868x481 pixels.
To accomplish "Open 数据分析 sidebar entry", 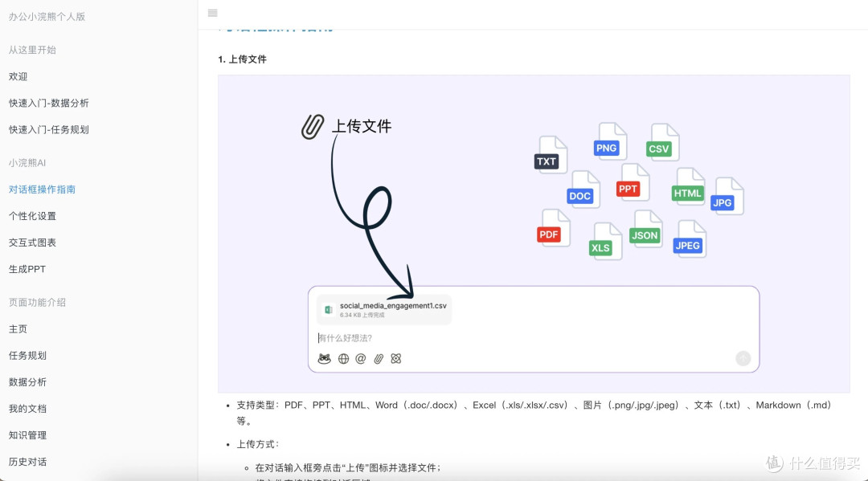I will pos(27,381).
